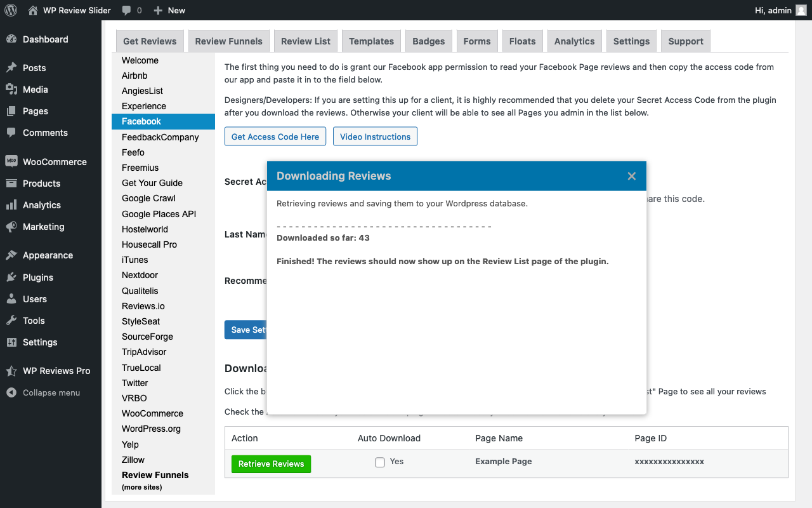
Task: Click the Plugins plug icon
Action: 11,277
